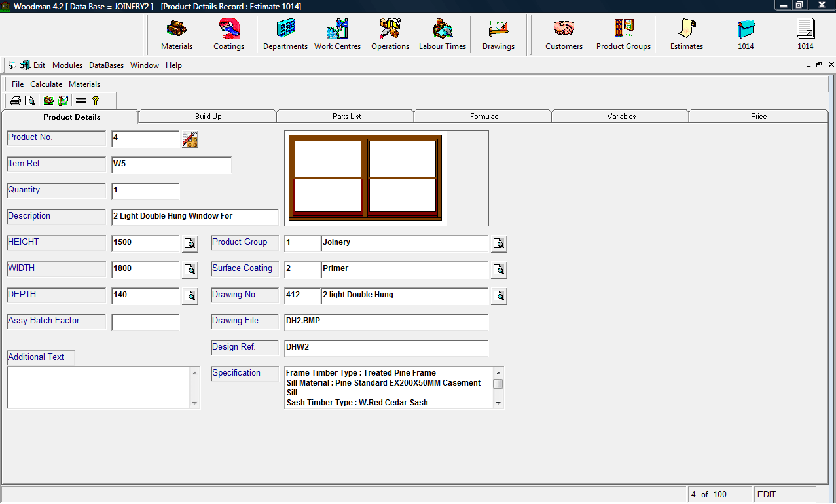The height and width of the screenshot is (504, 836).
Task: Click the calculate equals icon
Action: coord(81,101)
